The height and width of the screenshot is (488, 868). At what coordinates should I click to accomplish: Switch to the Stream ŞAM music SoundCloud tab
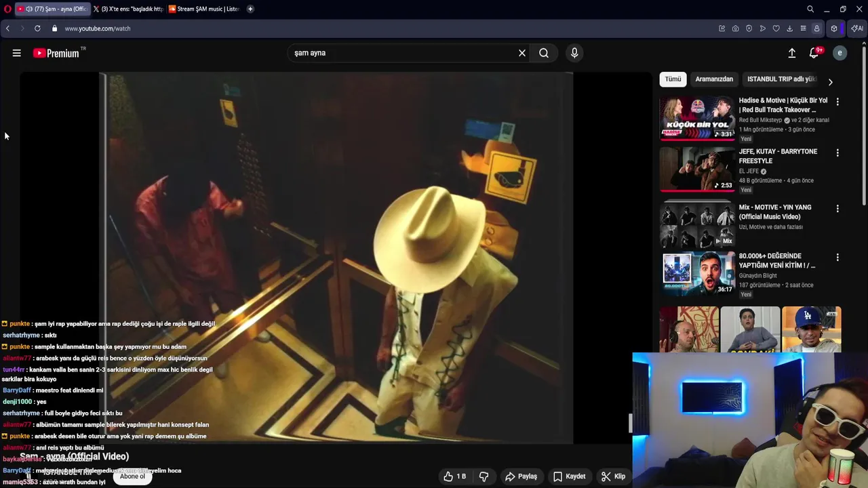click(x=203, y=9)
